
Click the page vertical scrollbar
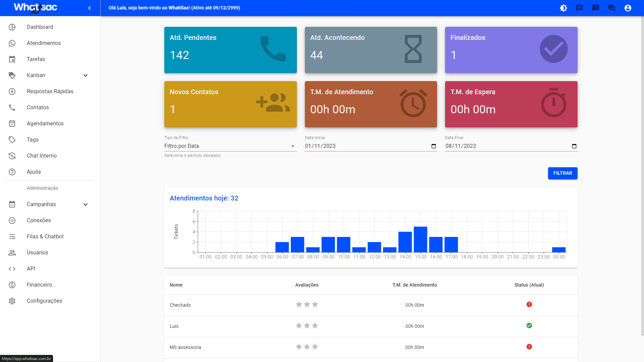[642, 176]
